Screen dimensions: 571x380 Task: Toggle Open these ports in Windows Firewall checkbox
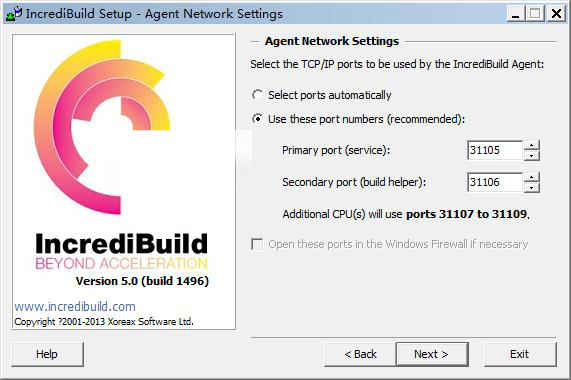tap(257, 244)
